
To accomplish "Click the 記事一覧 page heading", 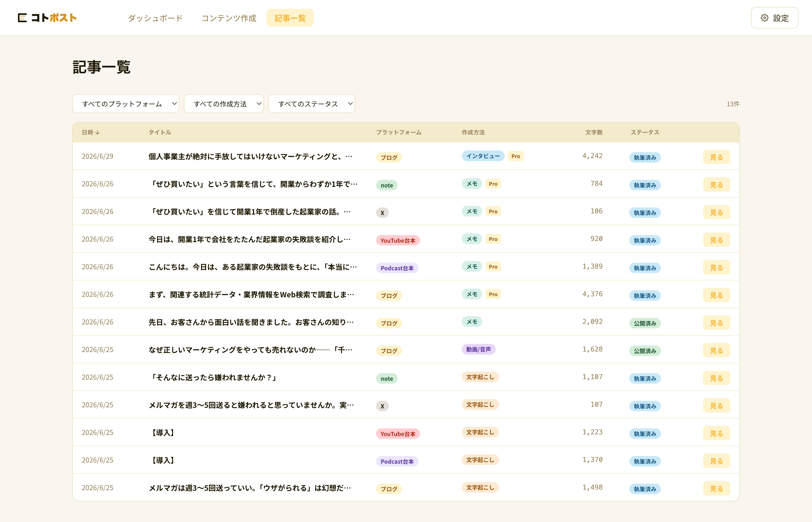I will point(102,67).
